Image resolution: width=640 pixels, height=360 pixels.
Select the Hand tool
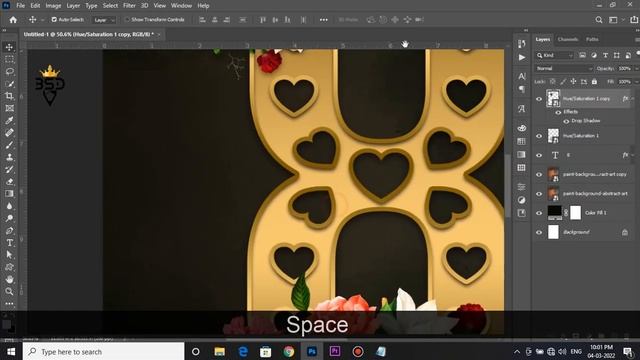[9, 280]
